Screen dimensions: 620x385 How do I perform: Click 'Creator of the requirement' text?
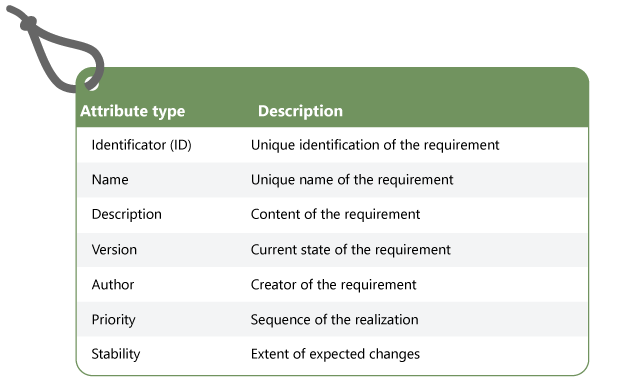click(333, 285)
